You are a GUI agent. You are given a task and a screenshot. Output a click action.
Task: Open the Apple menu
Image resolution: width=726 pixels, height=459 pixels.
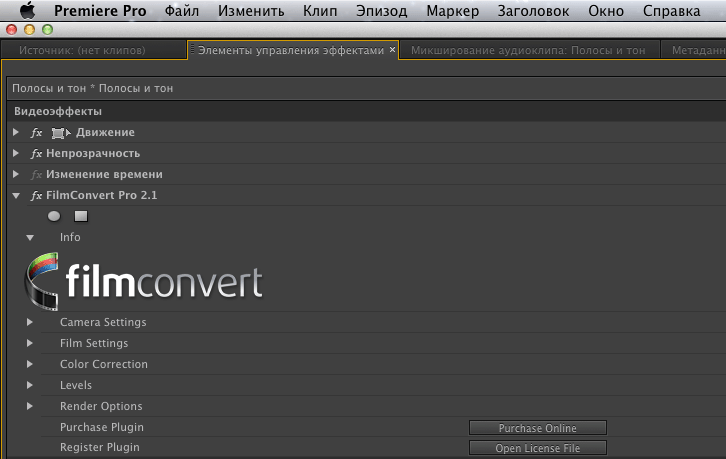point(27,11)
